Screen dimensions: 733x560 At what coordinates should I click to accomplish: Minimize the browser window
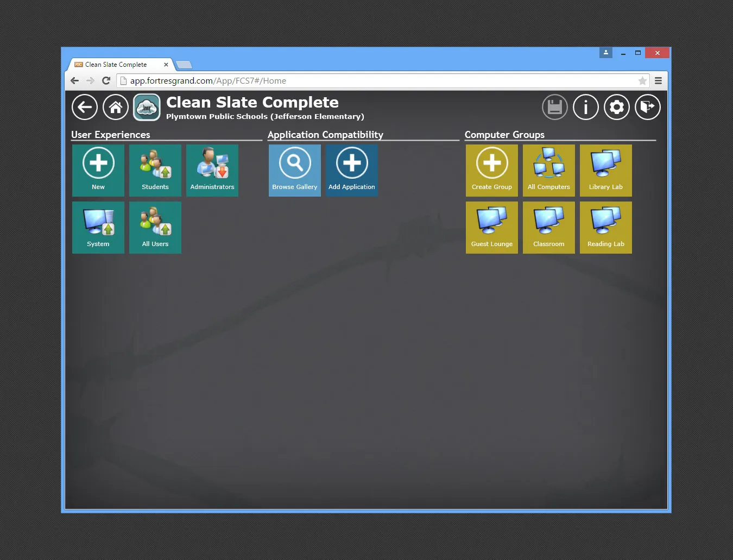click(623, 53)
